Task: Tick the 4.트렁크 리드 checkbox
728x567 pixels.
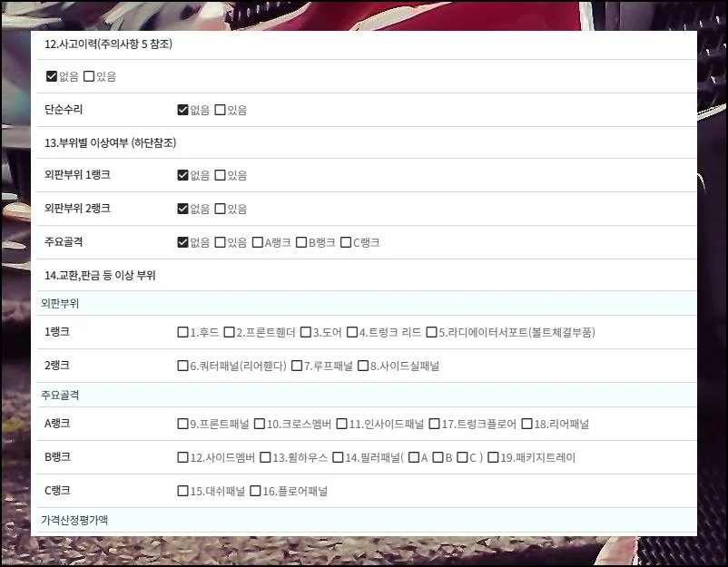Action: [352, 332]
